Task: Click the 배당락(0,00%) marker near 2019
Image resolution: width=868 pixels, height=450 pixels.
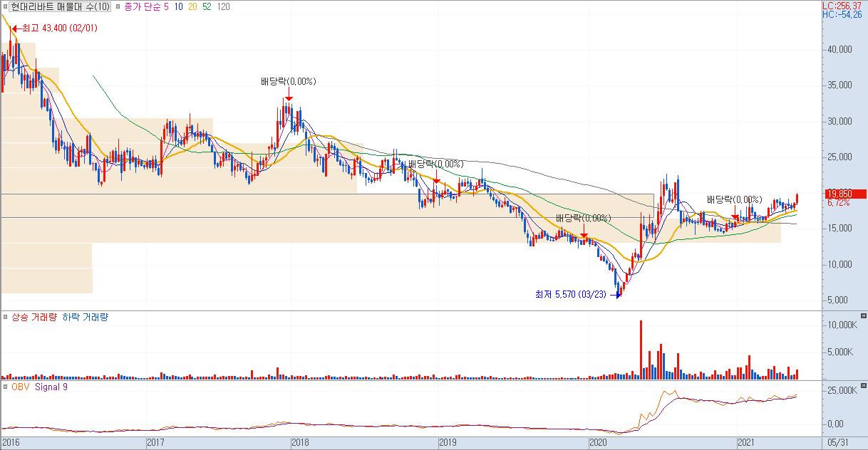Action: click(x=436, y=164)
